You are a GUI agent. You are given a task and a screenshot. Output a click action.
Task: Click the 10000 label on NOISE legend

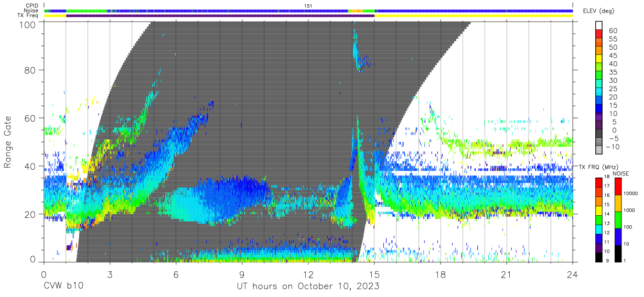[x=630, y=193]
